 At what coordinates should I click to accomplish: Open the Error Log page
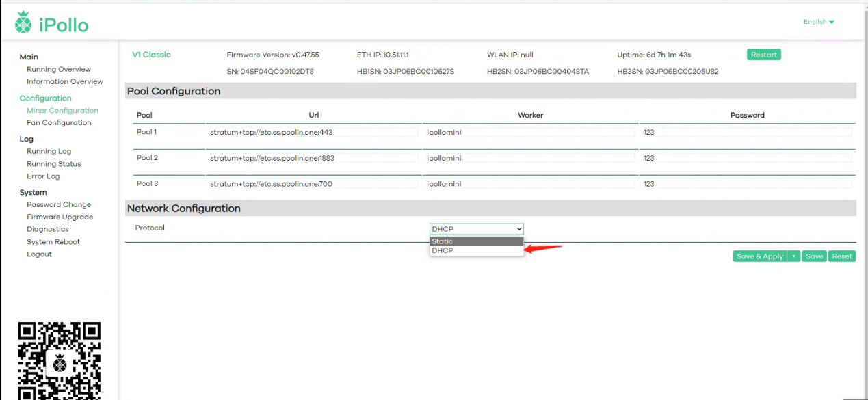[43, 176]
